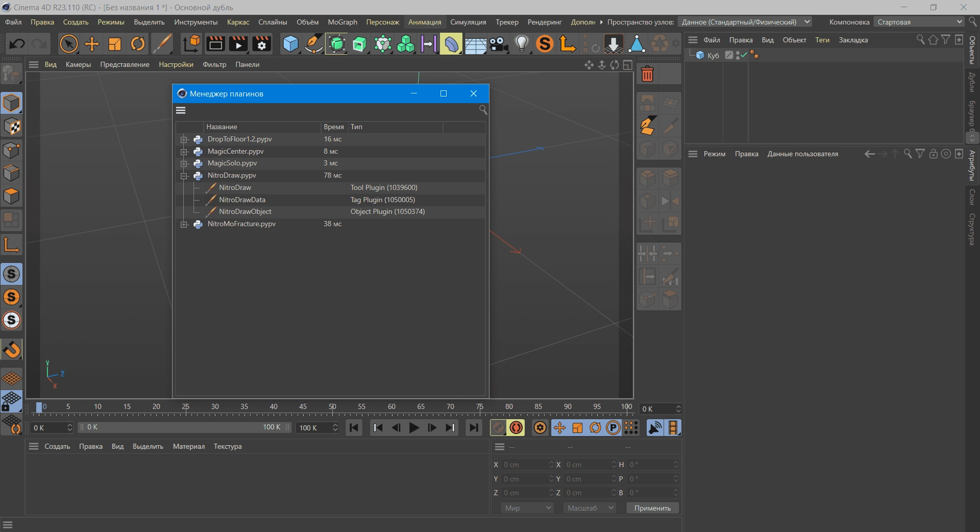
Task: Click the Render View clapperboard icon
Action: coord(215,44)
